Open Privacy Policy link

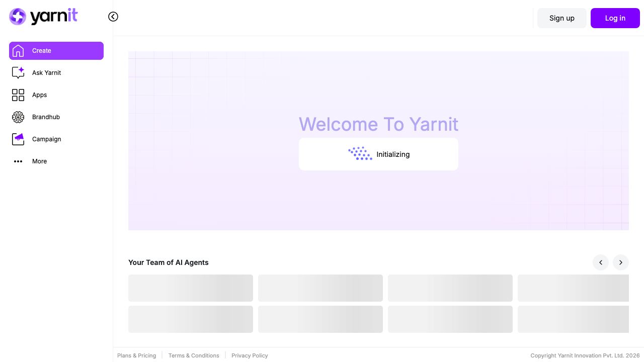250,355
